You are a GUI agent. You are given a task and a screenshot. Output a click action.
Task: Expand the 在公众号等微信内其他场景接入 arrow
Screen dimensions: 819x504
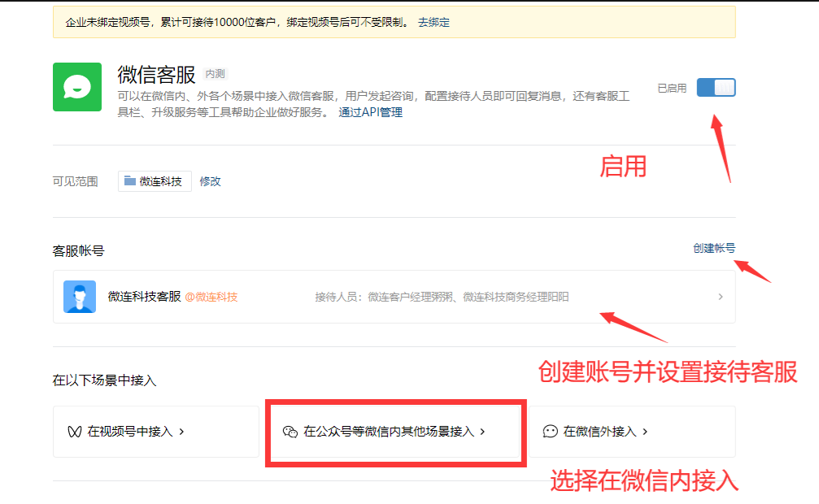(x=482, y=432)
